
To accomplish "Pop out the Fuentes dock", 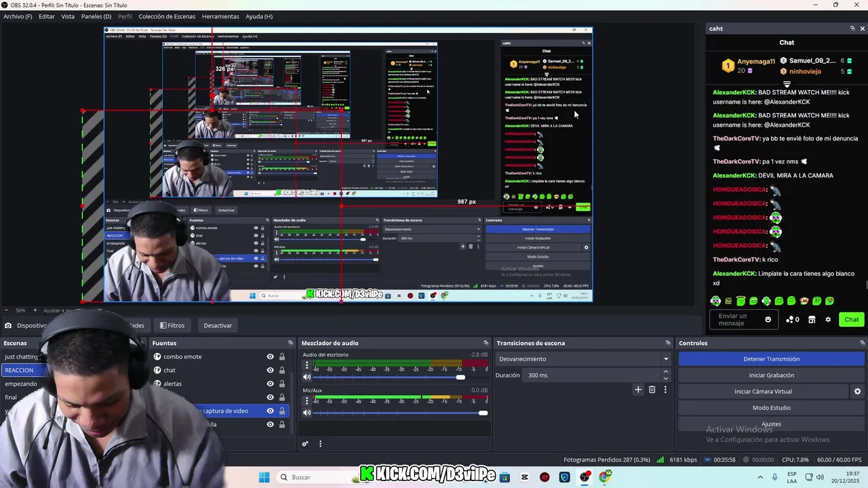I will 291,343.
